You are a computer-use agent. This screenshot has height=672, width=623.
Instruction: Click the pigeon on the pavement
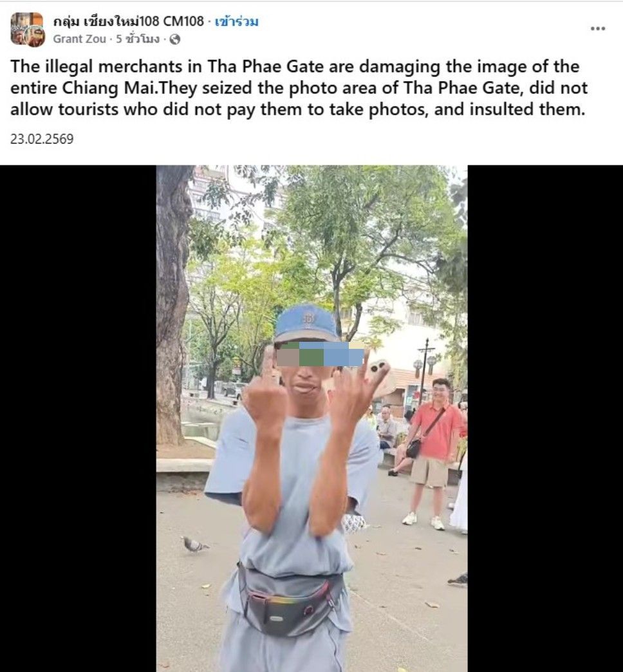[194, 545]
